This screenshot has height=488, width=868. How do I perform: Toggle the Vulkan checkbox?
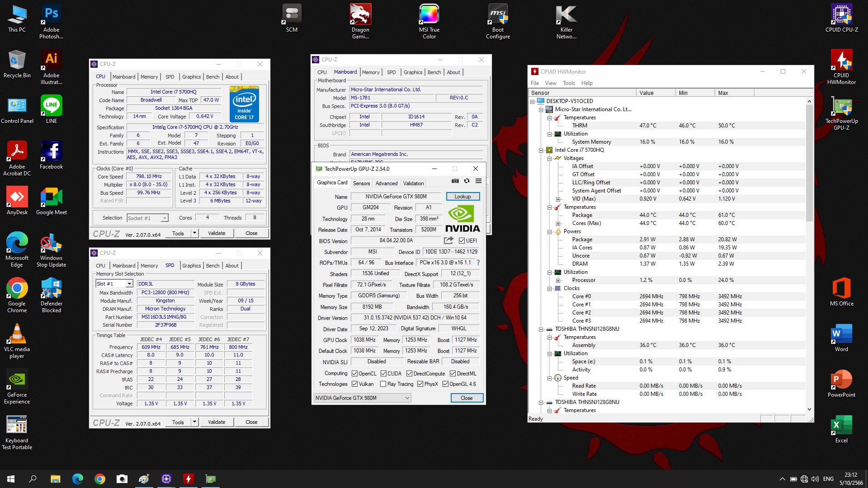(x=355, y=384)
